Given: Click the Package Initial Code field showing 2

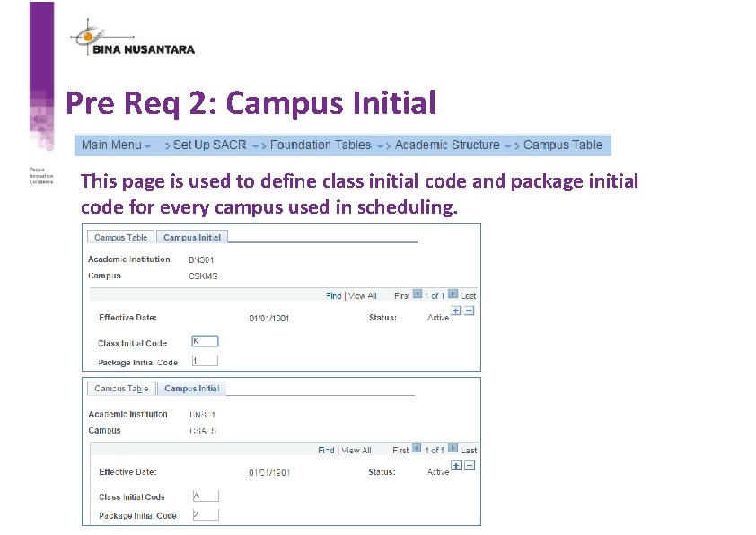Looking at the screenshot, I should tap(204, 514).
